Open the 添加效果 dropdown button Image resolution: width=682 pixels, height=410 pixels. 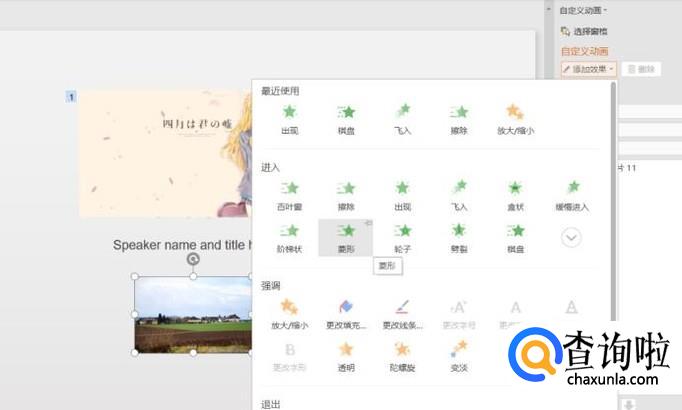coord(588,69)
